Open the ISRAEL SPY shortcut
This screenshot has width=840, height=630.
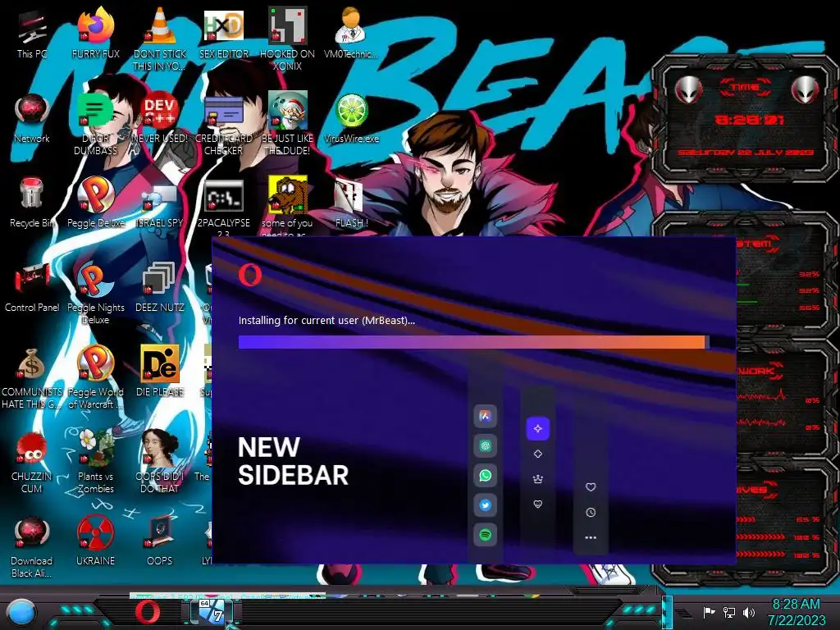(x=160, y=203)
